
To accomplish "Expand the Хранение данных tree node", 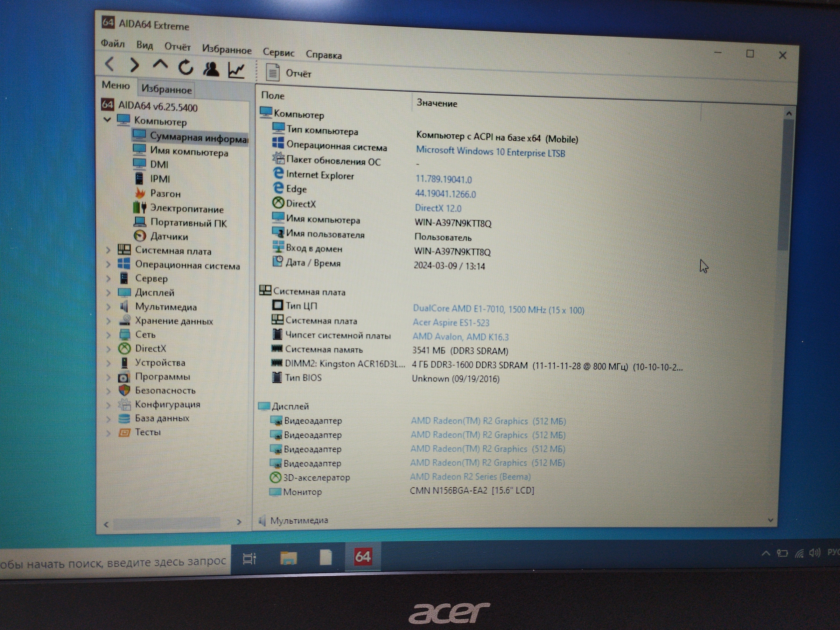I will (108, 321).
